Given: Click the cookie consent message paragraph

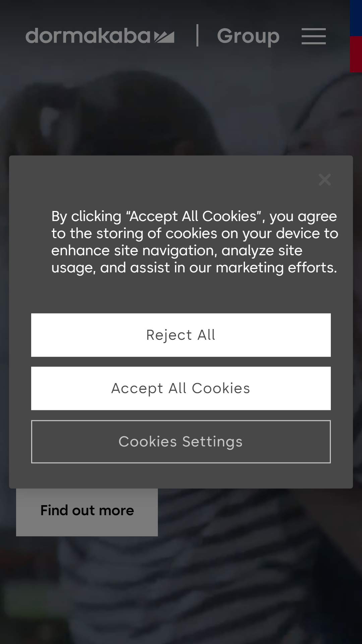Looking at the screenshot, I should point(194,242).
